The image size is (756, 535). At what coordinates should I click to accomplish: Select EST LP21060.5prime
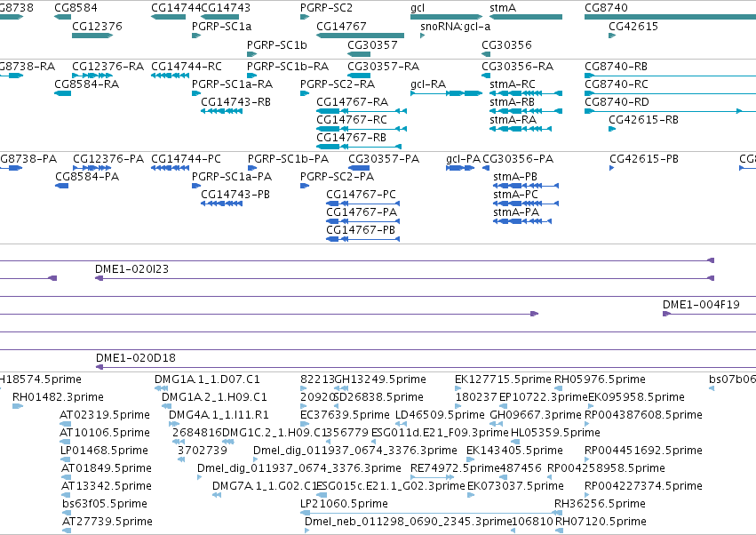point(344,504)
